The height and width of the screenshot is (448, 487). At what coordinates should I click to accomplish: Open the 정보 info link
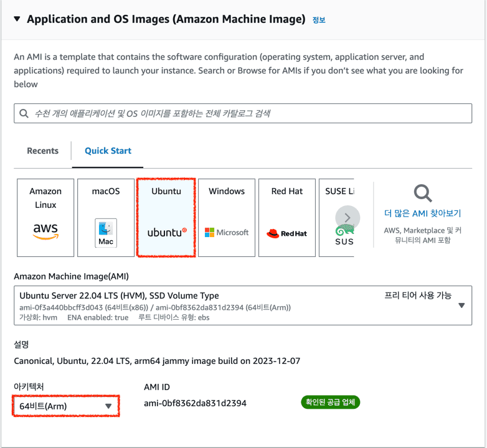click(319, 20)
